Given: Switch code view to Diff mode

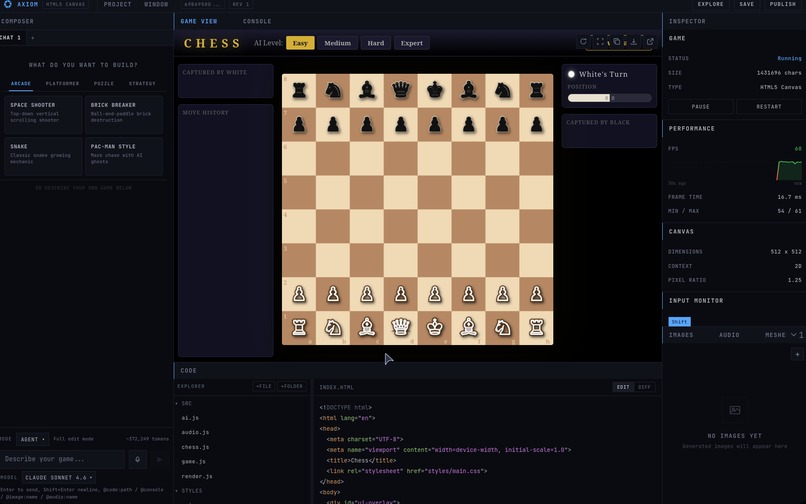Looking at the screenshot, I should click(x=644, y=387).
